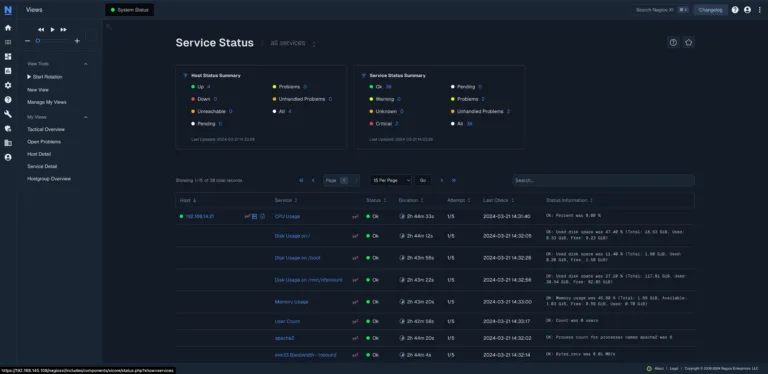Open the CPU Usage service link
This screenshot has width=768, height=374.
[x=288, y=216]
